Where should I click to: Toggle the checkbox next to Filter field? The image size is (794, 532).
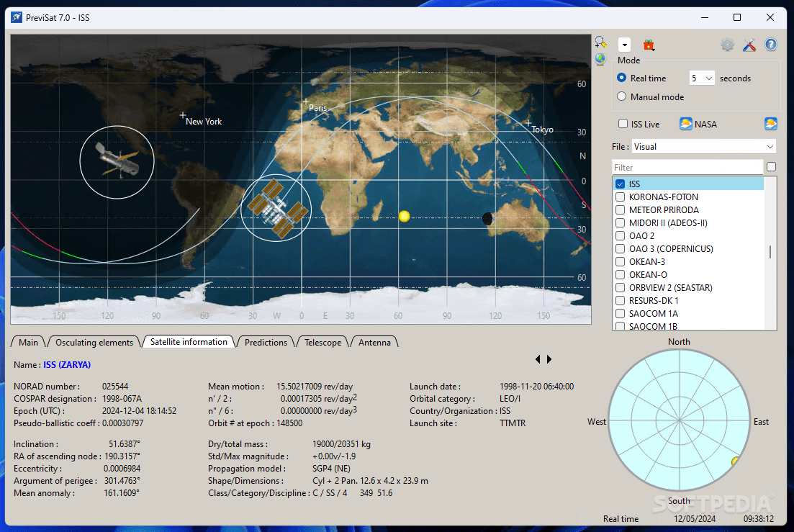[x=771, y=166]
